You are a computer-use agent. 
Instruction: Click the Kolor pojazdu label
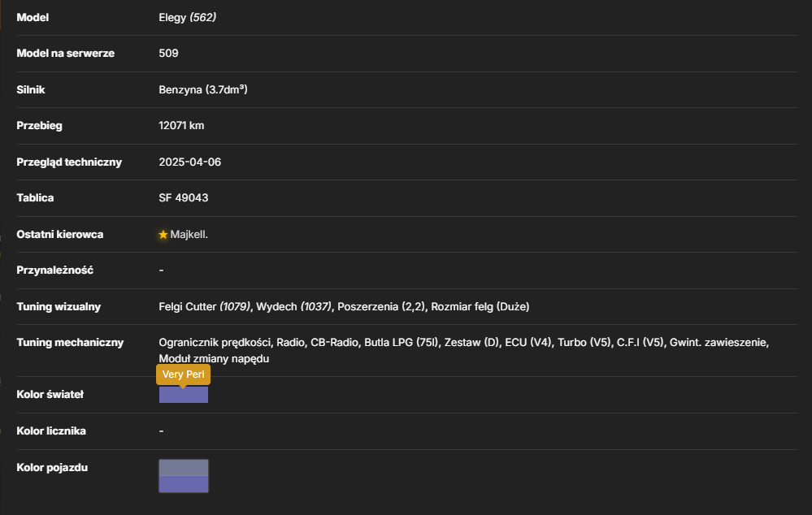coord(52,467)
